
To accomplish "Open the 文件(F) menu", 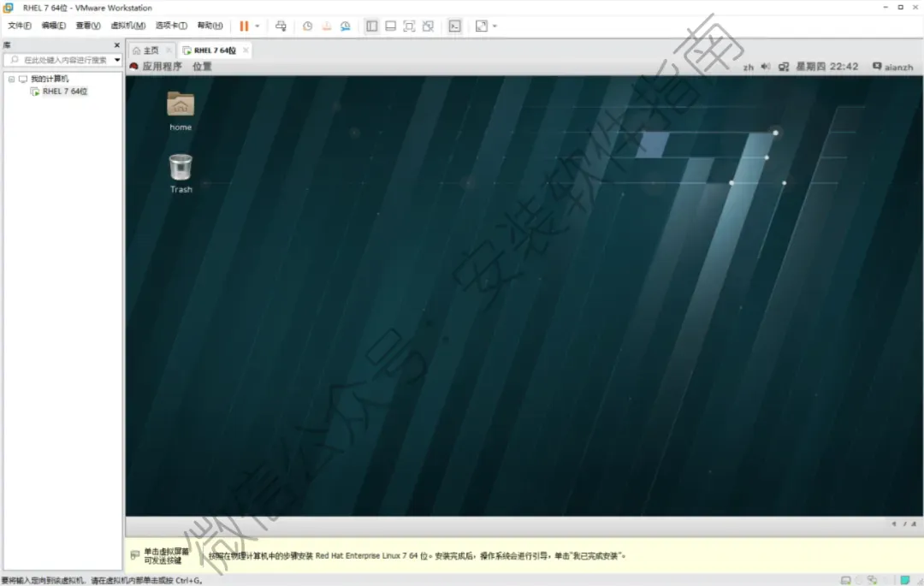I will click(x=20, y=26).
